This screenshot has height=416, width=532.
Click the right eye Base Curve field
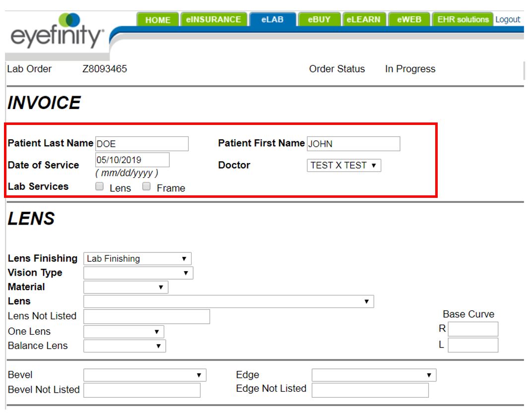coord(473,329)
